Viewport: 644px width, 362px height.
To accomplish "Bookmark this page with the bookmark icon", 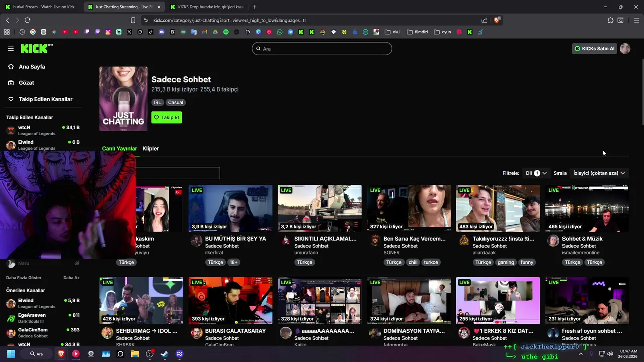I will point(133,20).
